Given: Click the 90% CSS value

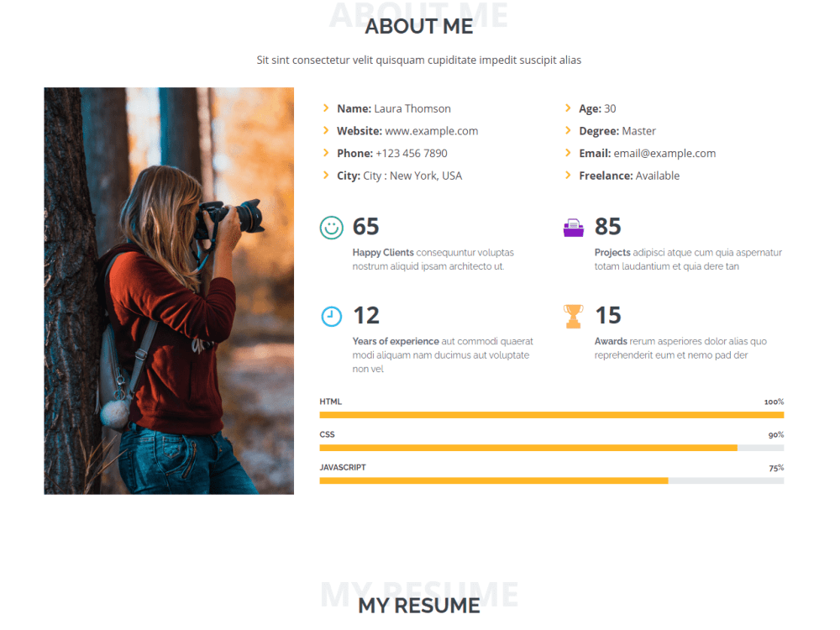Looking at the screenshot, I should coord(776,434).
